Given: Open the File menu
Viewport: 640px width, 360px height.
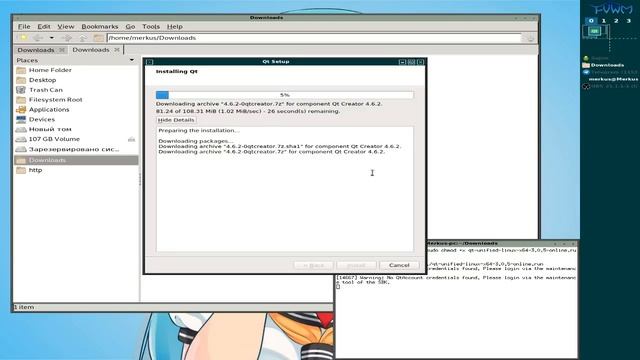Looking at the screenshot, I should 24,27.
